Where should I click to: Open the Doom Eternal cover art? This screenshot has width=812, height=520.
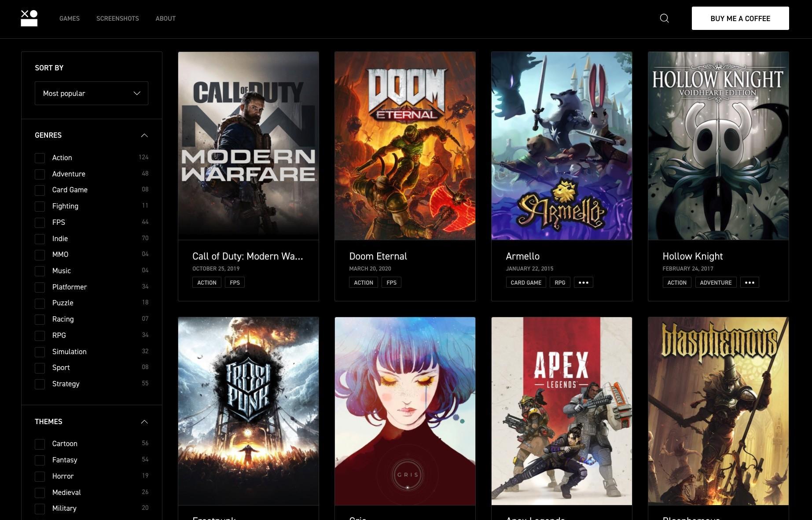point(405,146)
